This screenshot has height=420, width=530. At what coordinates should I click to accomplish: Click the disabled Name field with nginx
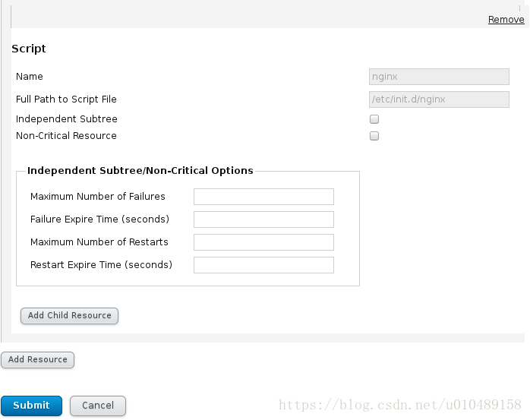[x=439, y=77]
